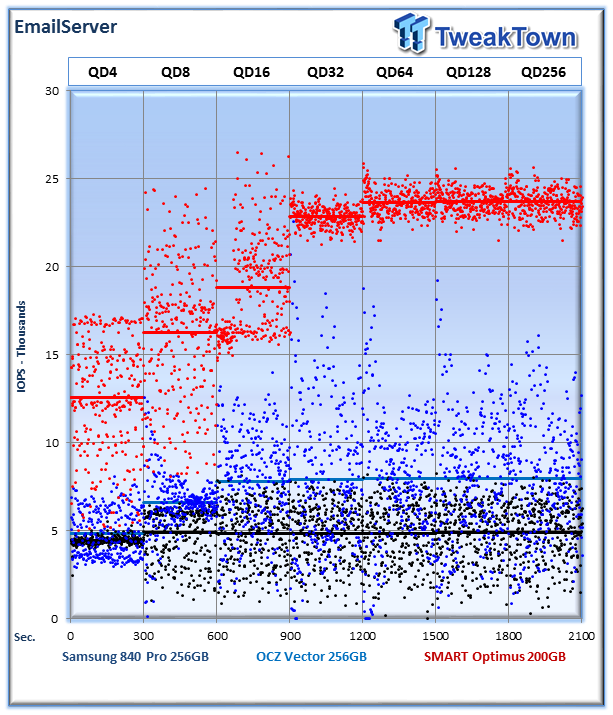The height and width of the screenshot is (715, 613).
Task: Click the TweakTown brand name text
Action: [505, 37]
